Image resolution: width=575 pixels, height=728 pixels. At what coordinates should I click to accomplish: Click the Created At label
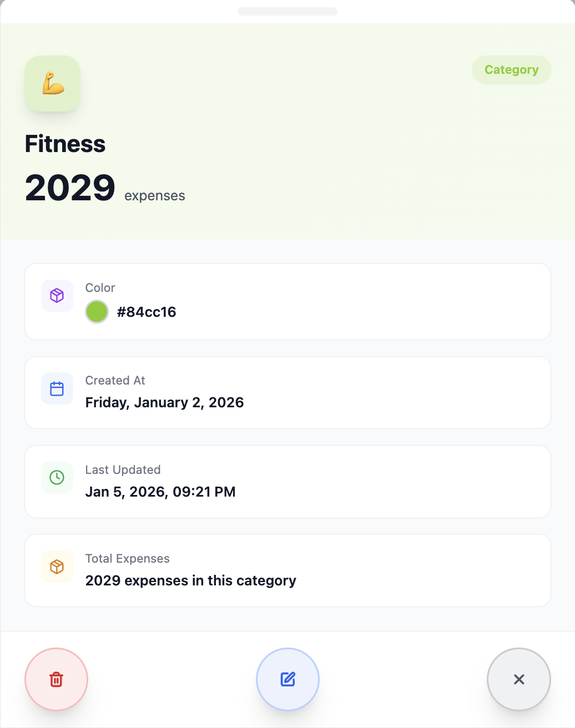pyautogui.click(x=115, y=381)
